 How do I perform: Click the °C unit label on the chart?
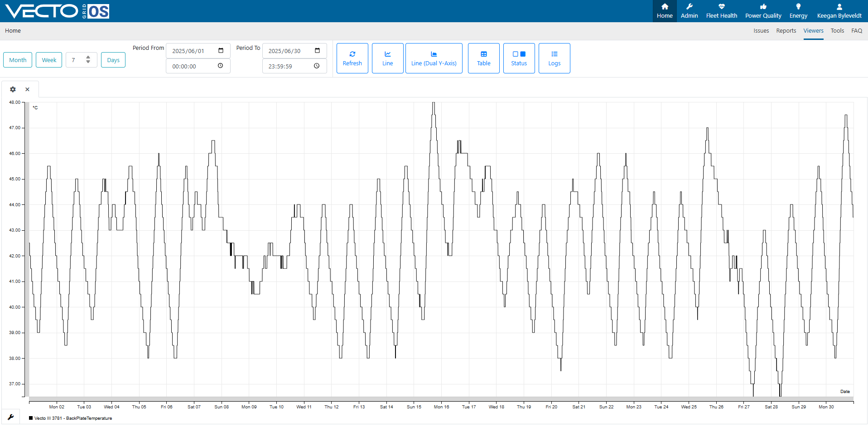35,108
